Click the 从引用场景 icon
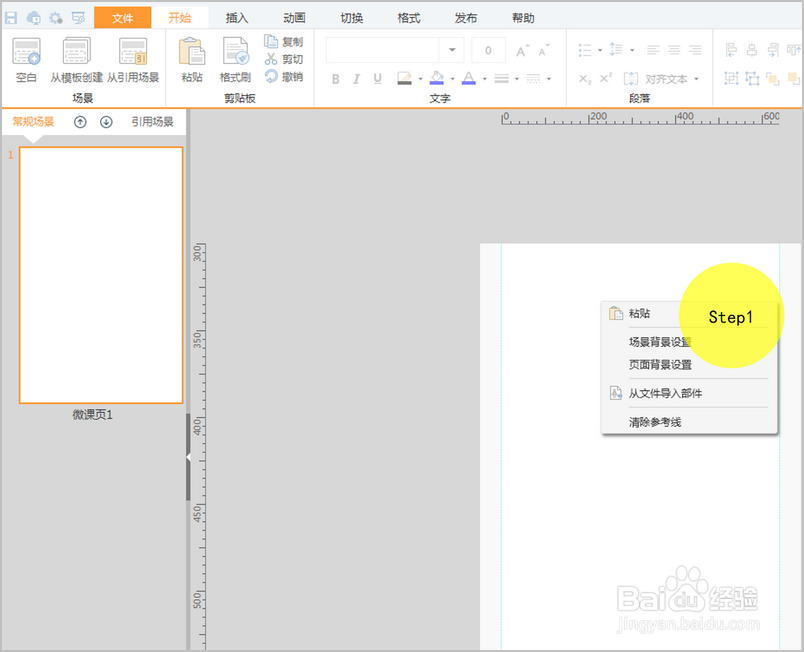 [x=133, y=52]
